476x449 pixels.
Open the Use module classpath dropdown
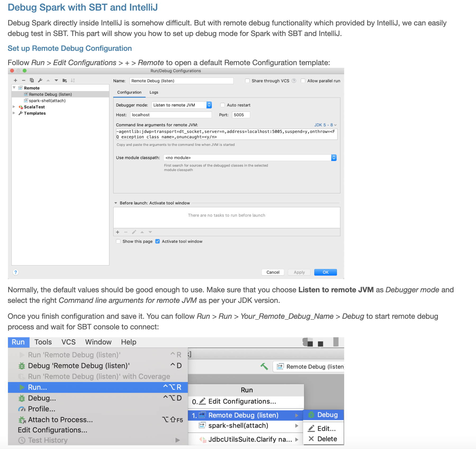pyautogui.click(x=250, y=158)
